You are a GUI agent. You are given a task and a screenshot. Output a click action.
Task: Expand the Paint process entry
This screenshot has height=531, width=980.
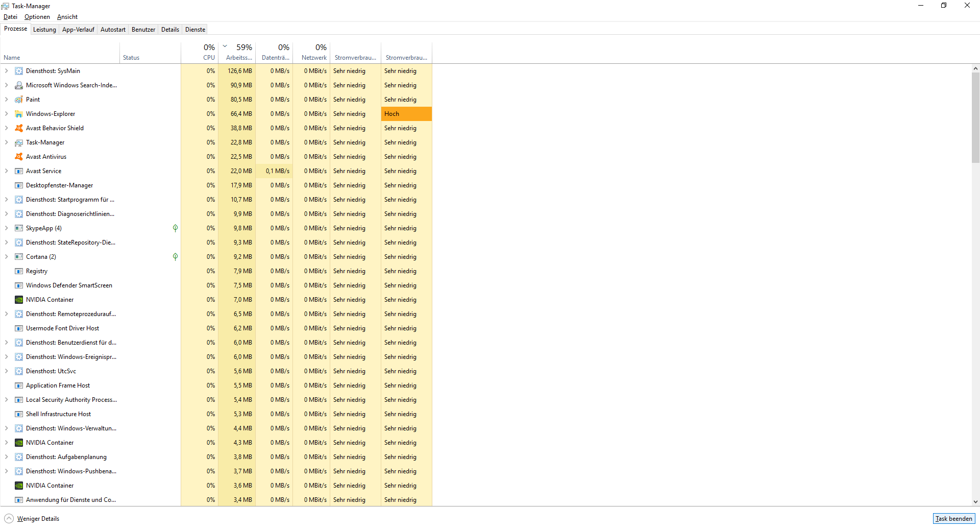point(6,100)
